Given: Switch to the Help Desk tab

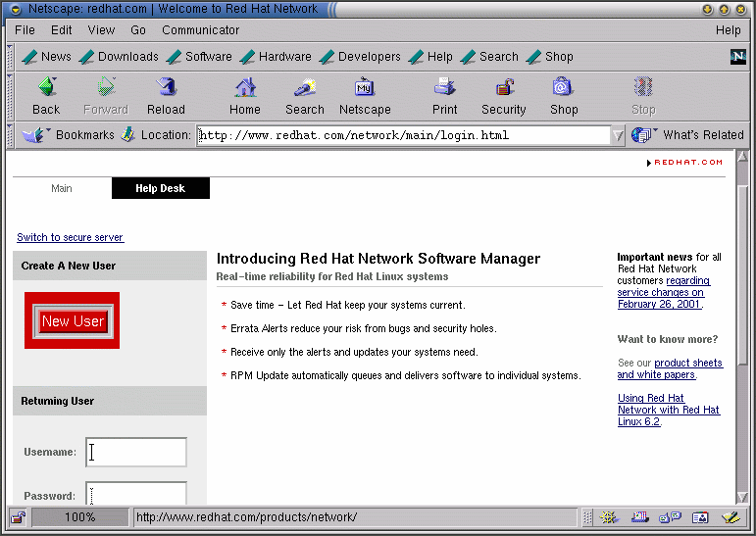Looking at the screenshot, I should [160, 188].
